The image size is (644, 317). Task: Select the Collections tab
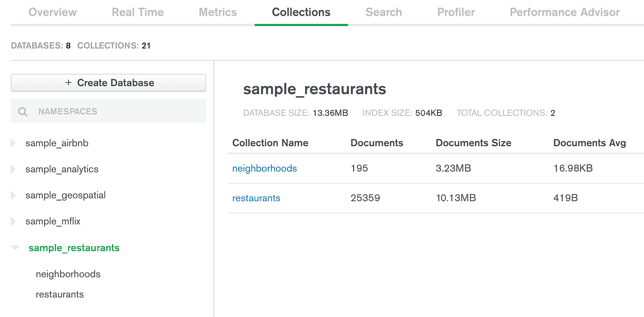301,12
